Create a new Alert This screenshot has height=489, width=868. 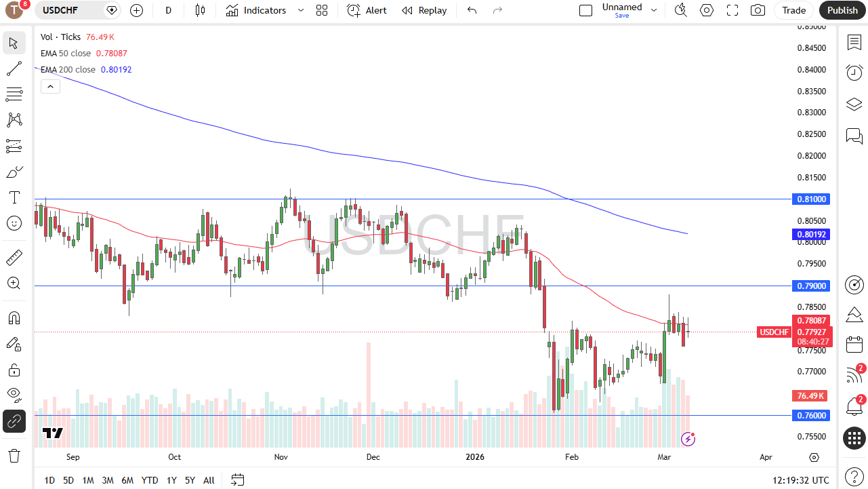pyautogui.click(x=367, y=10)
